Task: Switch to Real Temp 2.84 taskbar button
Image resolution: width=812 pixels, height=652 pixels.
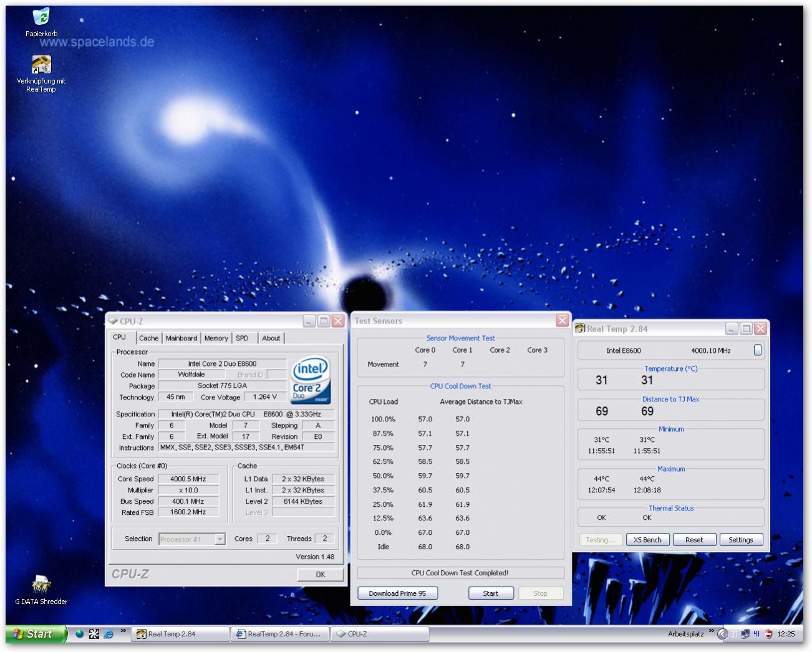Action: pyautogui.click(x=181, y=634)
